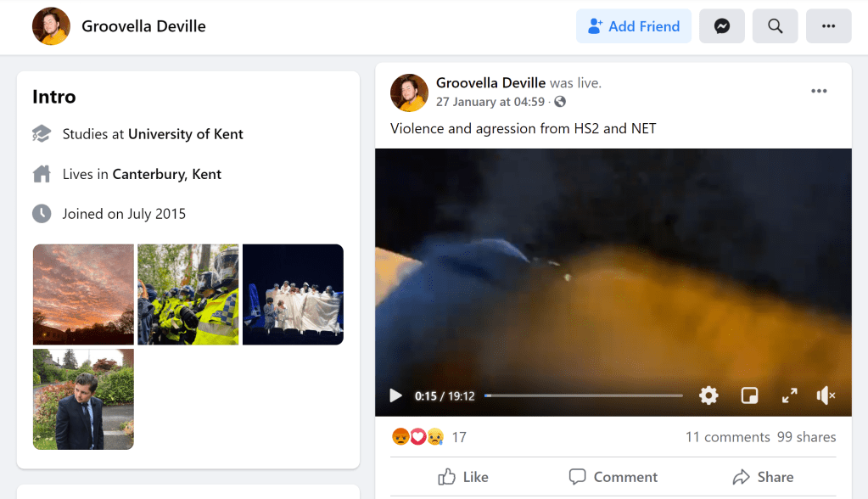Play the live video
The width and height of the screenshot is (868, 499).
395,395
